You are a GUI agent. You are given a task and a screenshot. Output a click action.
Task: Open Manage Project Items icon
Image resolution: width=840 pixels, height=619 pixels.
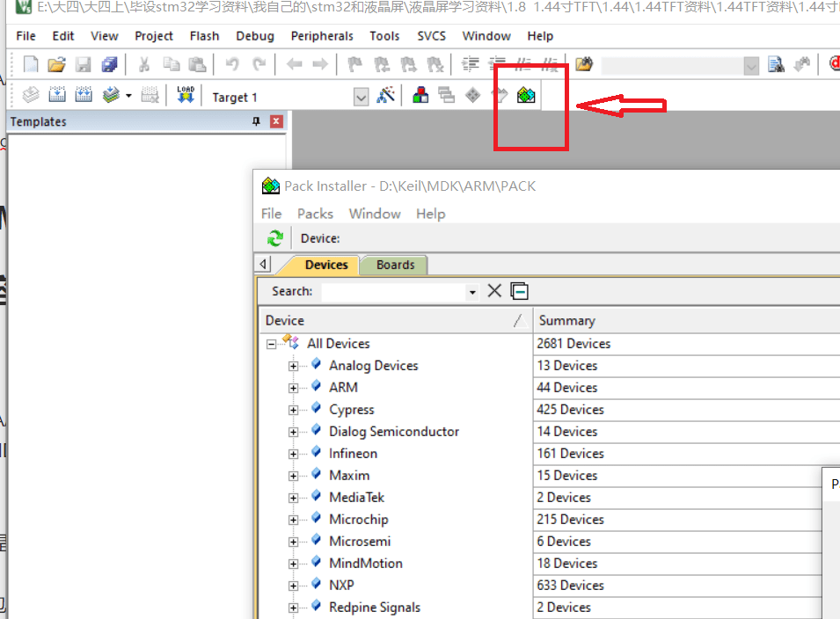coord(420,95)
